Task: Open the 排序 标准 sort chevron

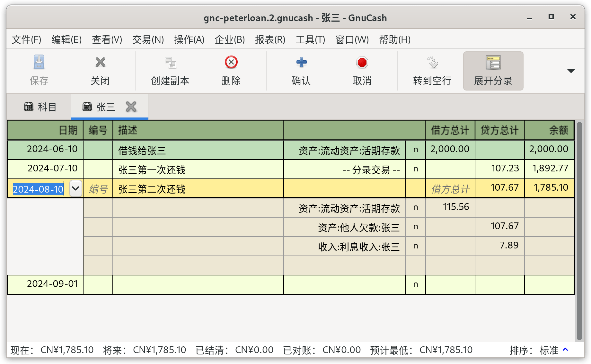Action: coord(566,350)
